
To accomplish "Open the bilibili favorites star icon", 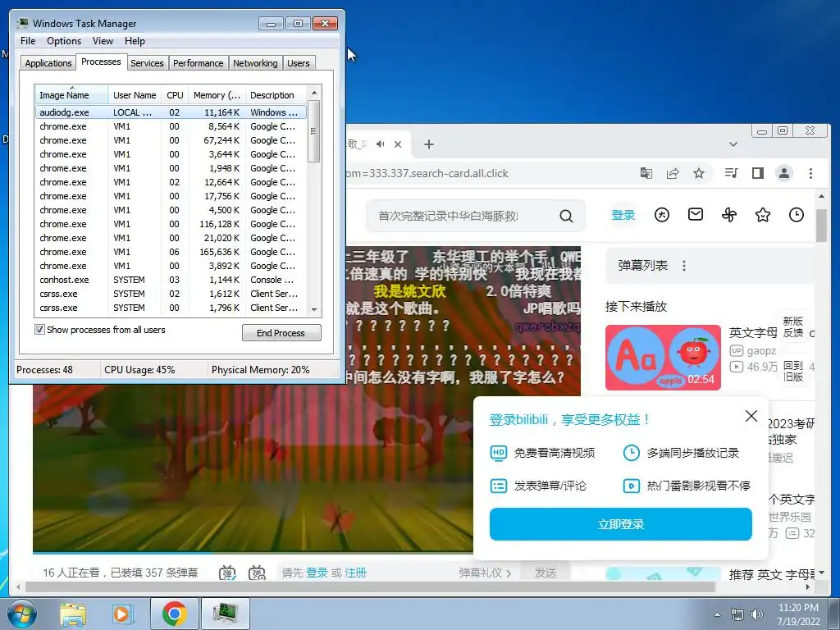I will [763, 216].
